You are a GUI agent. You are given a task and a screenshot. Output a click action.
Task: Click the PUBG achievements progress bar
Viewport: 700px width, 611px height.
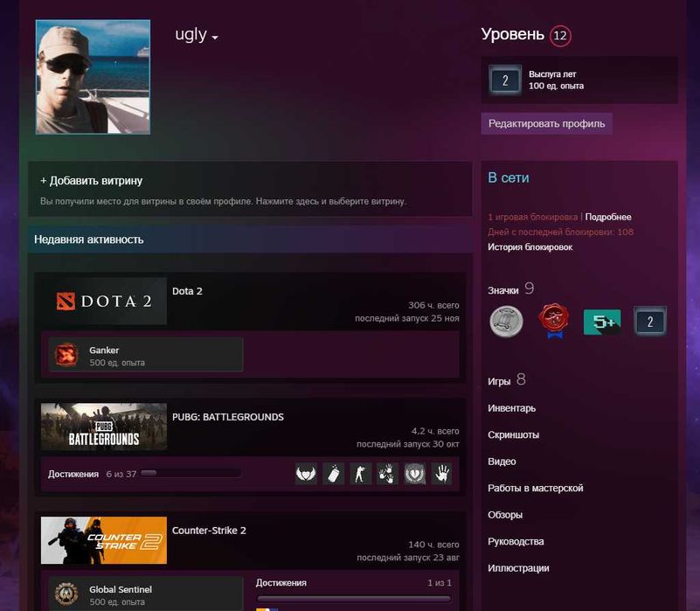click(191, 473)
